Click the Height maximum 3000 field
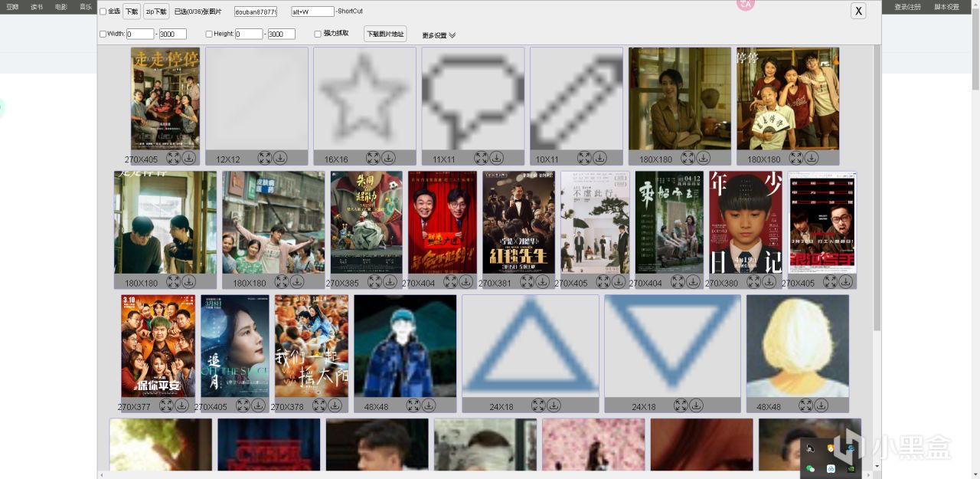 point(281,34)
